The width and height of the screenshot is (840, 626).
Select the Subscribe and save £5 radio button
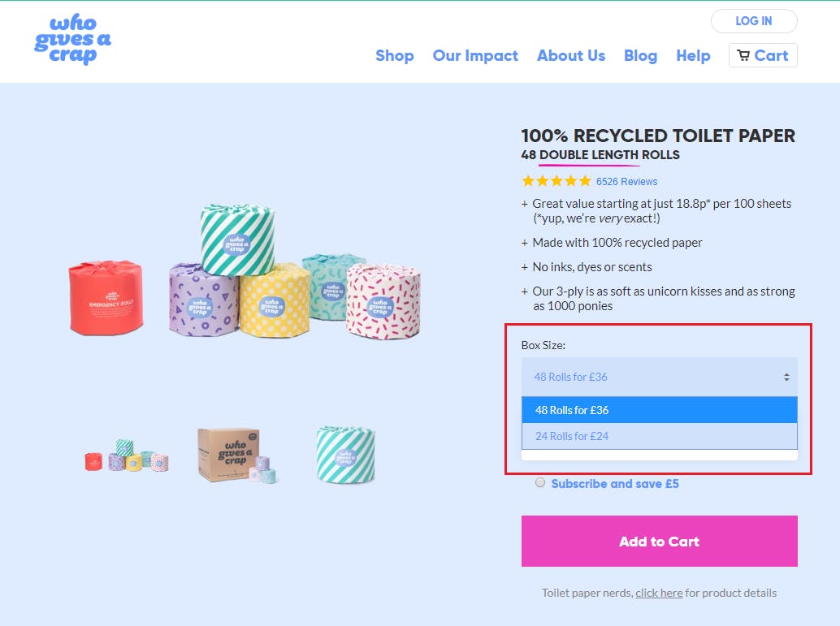[540, 483]
